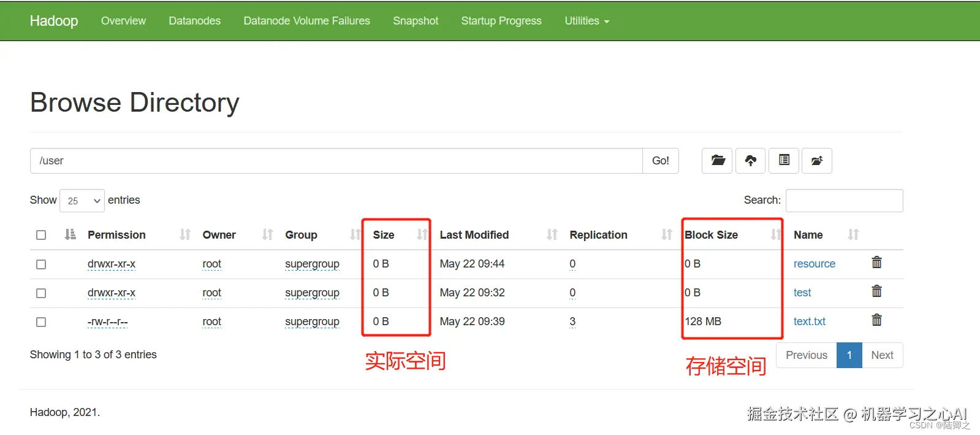Select page 1 in pagination
The width and height of the screenshot is (980, 435).
(x=849, y=355)
